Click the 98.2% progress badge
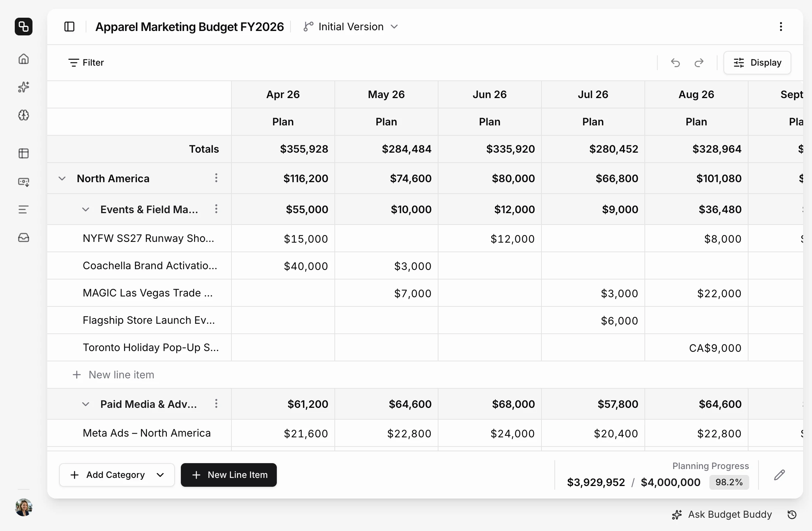 (x=729, y=482)
